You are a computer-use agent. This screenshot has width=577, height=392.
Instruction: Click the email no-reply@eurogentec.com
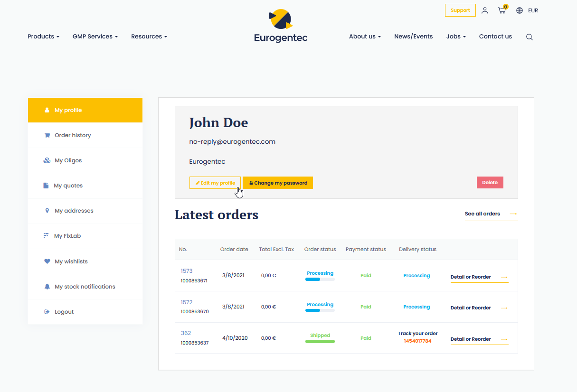(x=232, y=142)
